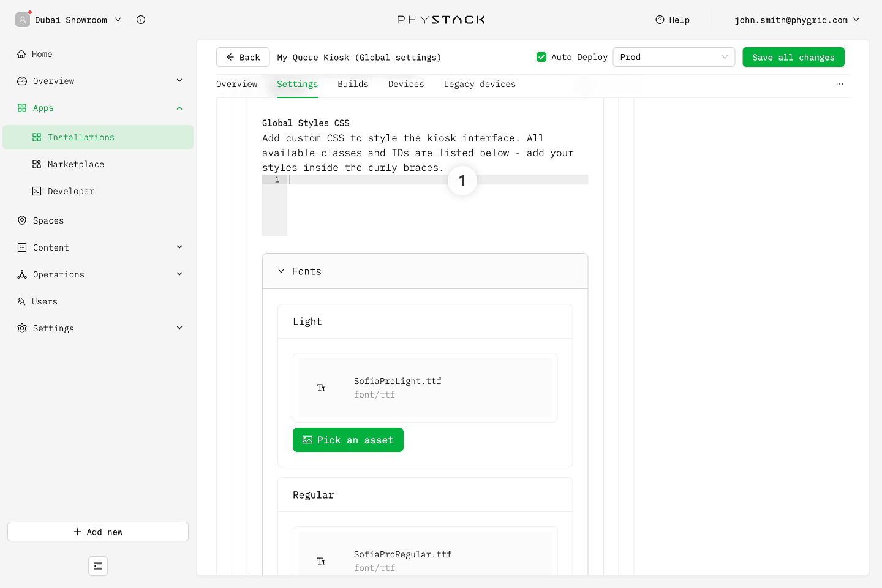Viewport: 882px width, 588px height.
Task: Click Pick an asset under Light font
Action: (348, 440)
